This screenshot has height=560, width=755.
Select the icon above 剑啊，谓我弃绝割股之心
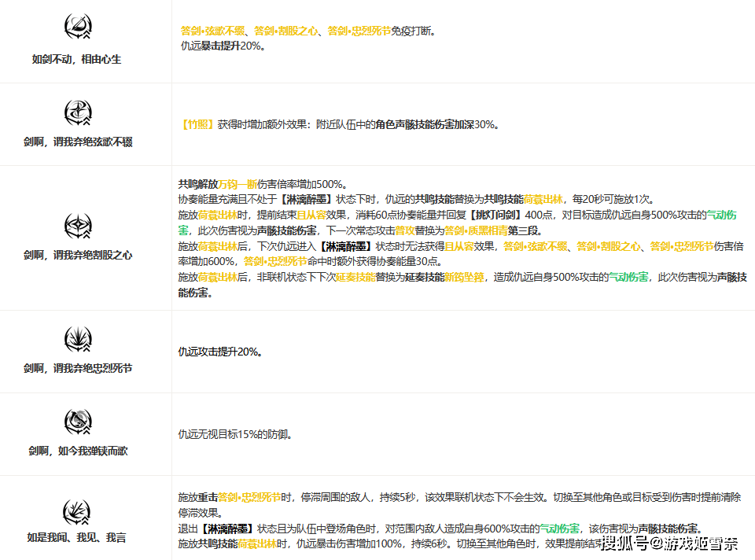[x=78, y=226]
